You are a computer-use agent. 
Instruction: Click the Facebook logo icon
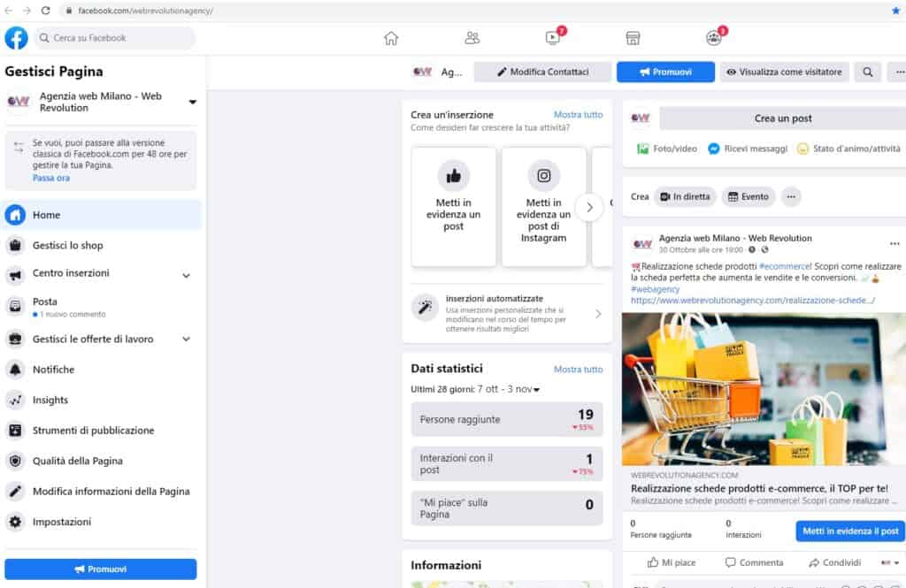(16, 38)
